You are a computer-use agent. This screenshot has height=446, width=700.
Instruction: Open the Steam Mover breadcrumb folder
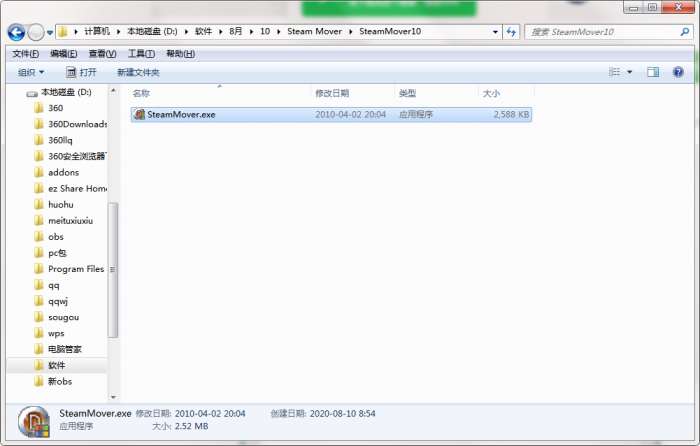tap(315, 31)
